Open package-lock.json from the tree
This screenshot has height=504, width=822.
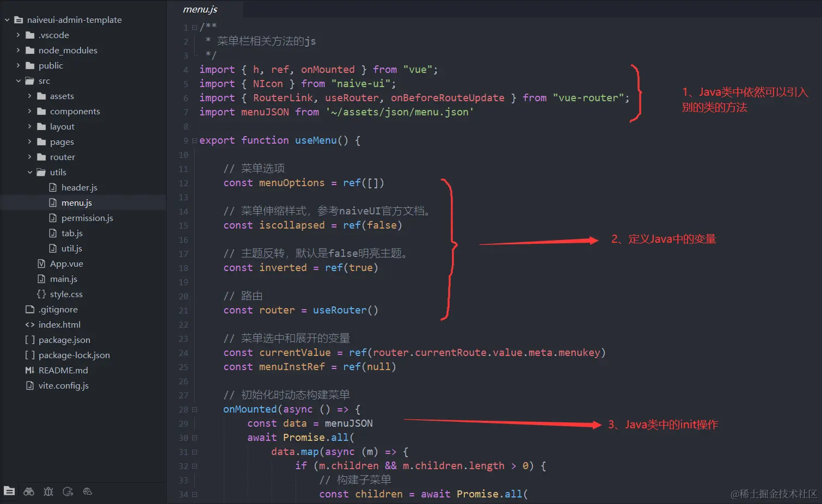pos(74,355)
